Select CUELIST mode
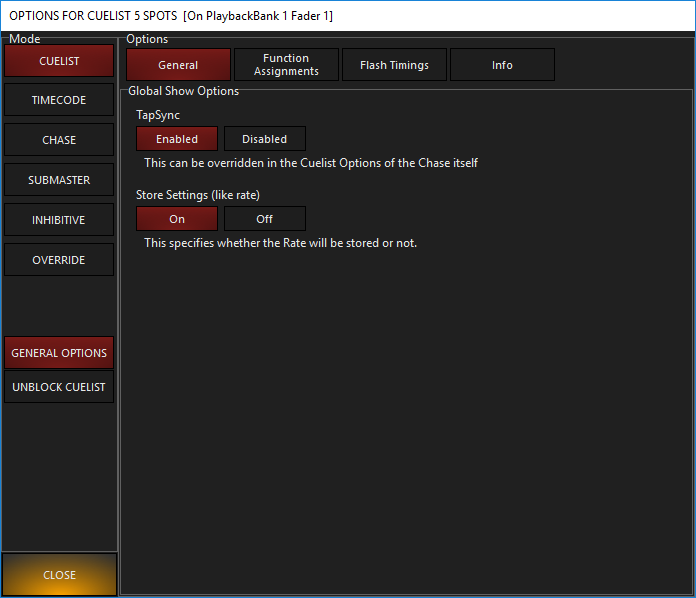The width and height of the screenshot is (696, 598). click(59, 61)
